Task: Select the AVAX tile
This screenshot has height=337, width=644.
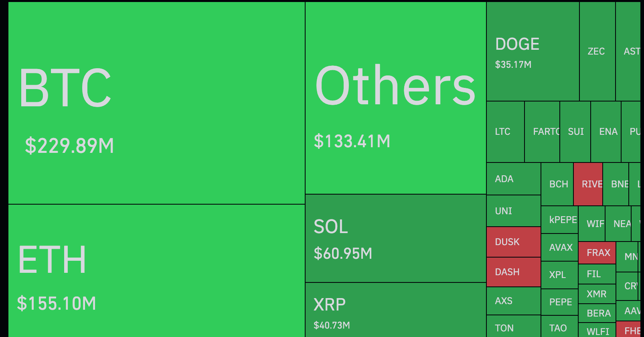Action: (560, 248)
